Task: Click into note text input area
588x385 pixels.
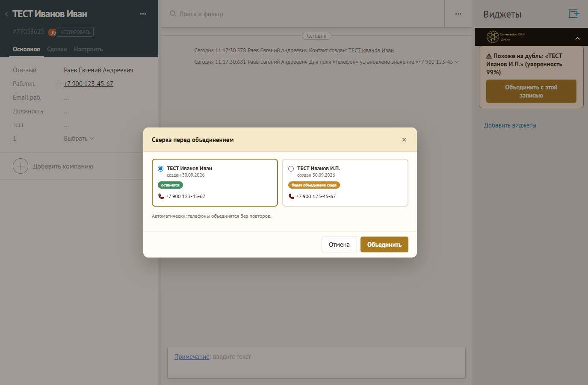Action: [x=316, y=363]
